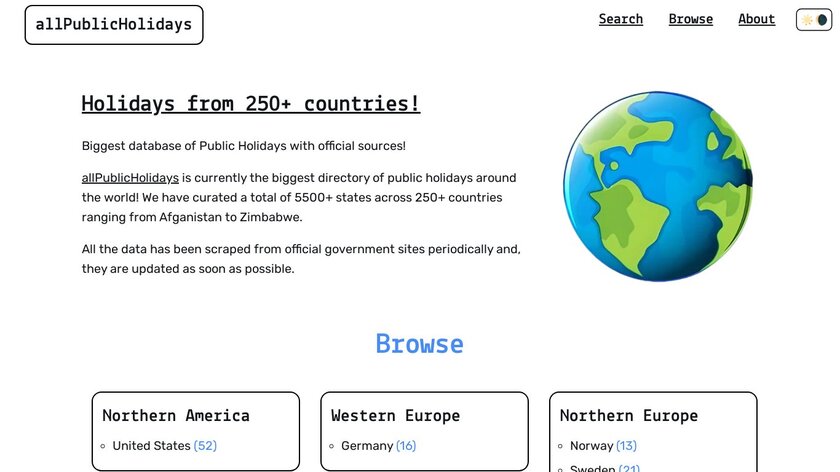840x472 pixels.
Task: Click the globe illustration
Action: click(658, 186)
